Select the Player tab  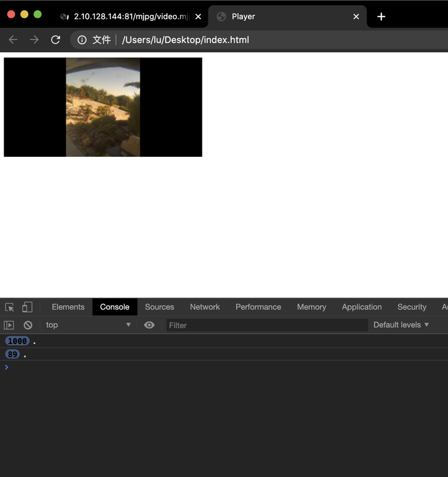pos(287,17)
